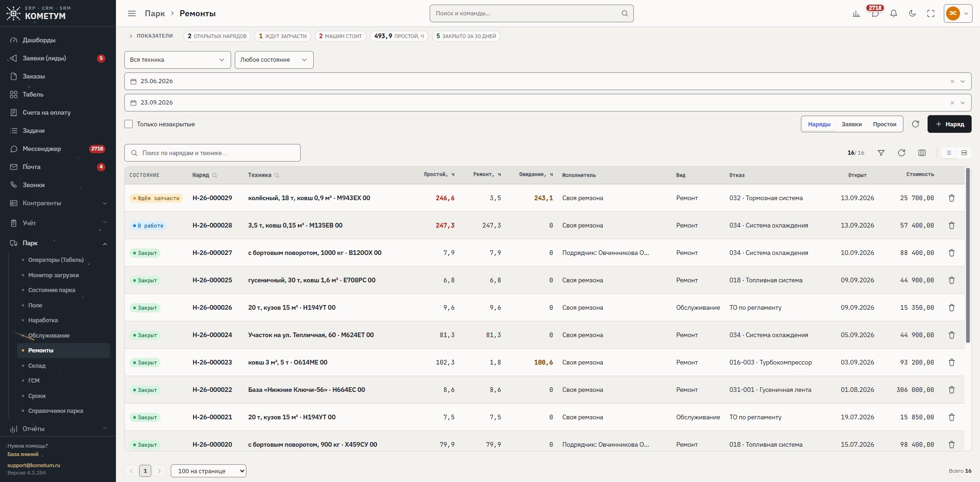Open База знаний link
980x482 pixels.
[23, 454]
